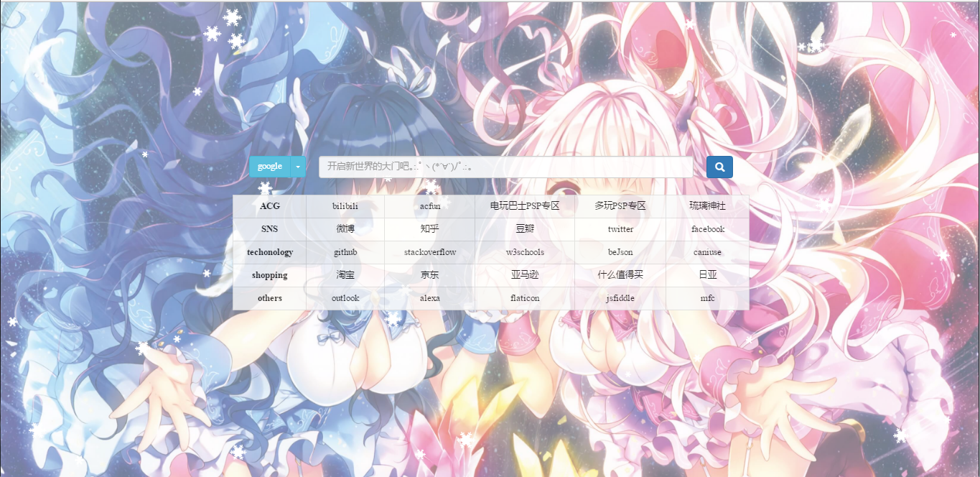Go to 豆瓣
This screenshot has width=980, height=477.
pos(525,229)
